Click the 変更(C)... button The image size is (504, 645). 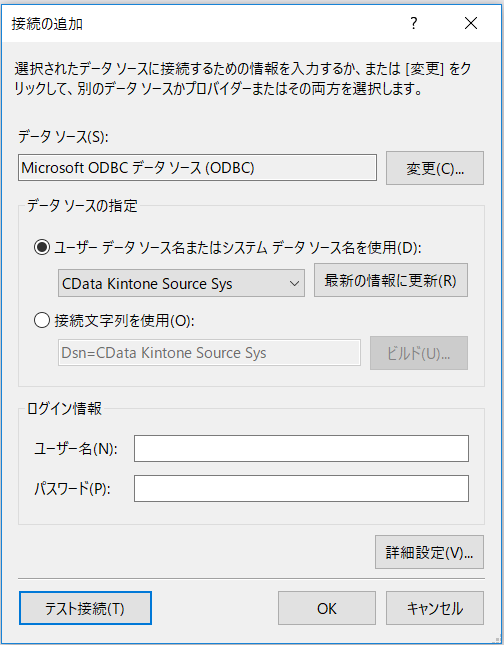(x=435, y=168)
